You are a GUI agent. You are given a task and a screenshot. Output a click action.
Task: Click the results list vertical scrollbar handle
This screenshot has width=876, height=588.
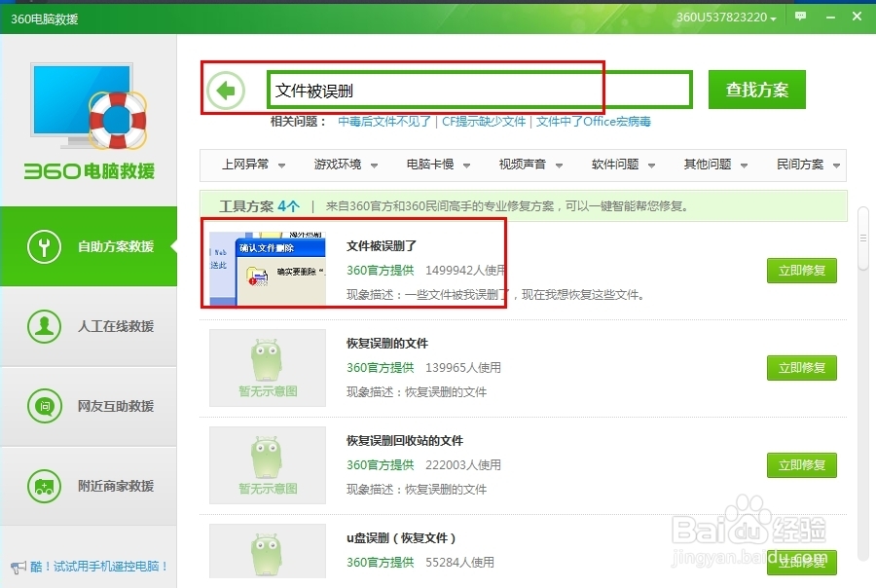[863, 239]
